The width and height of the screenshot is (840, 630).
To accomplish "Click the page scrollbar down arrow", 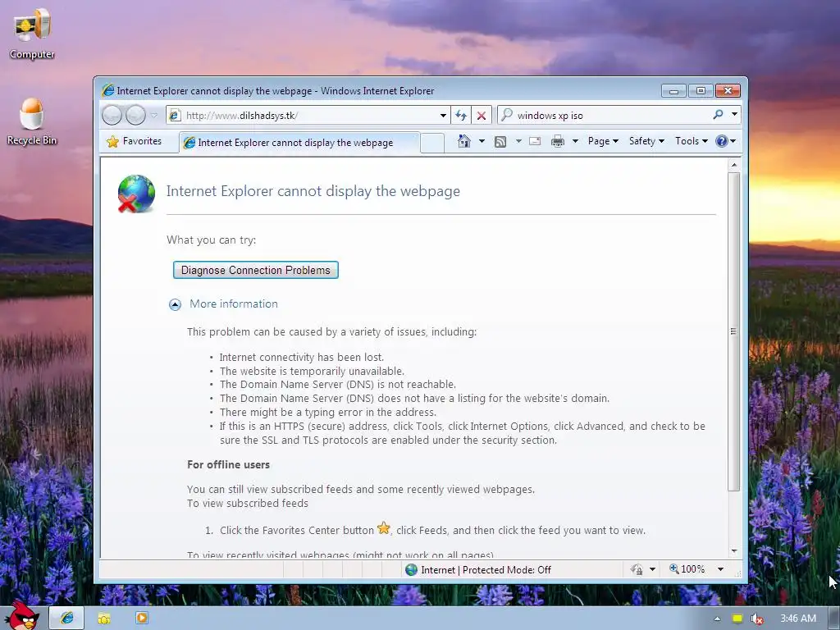I will pos(734,550).
